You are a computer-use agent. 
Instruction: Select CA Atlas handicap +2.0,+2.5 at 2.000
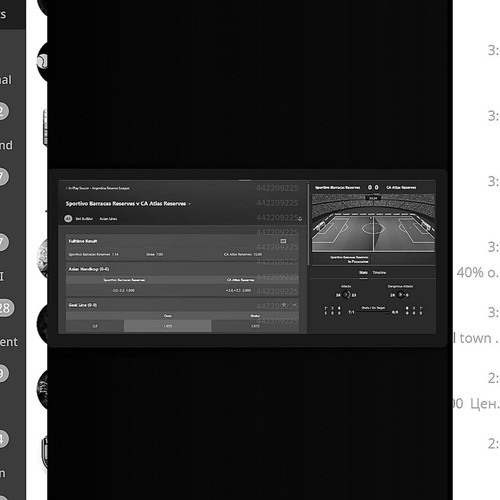pyautogui.click(x=239, y=290)
